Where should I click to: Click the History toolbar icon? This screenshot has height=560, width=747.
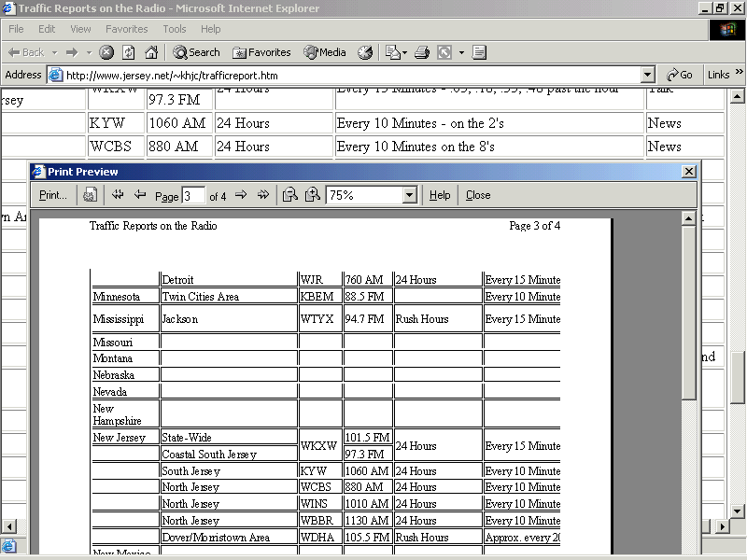click(365, 52)
